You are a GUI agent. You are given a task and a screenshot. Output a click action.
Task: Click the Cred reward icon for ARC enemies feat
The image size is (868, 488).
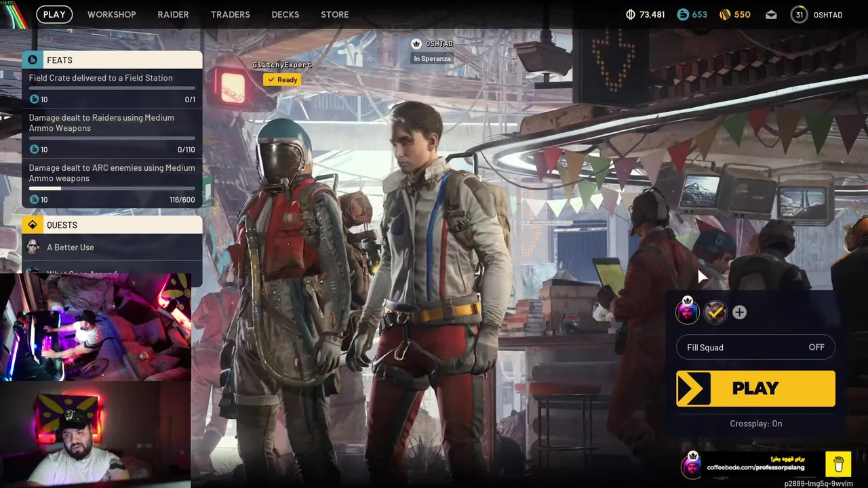tap(35, 200)
